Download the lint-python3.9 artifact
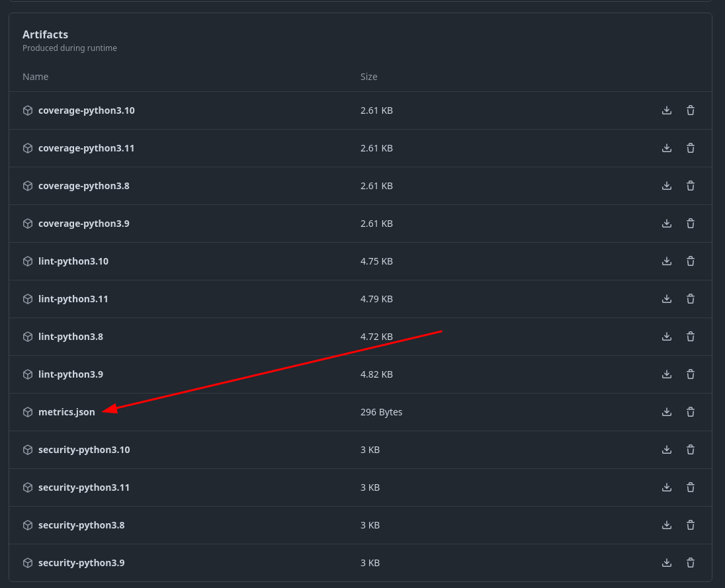Screen dimensions: 725x588 tap(667, 374)
